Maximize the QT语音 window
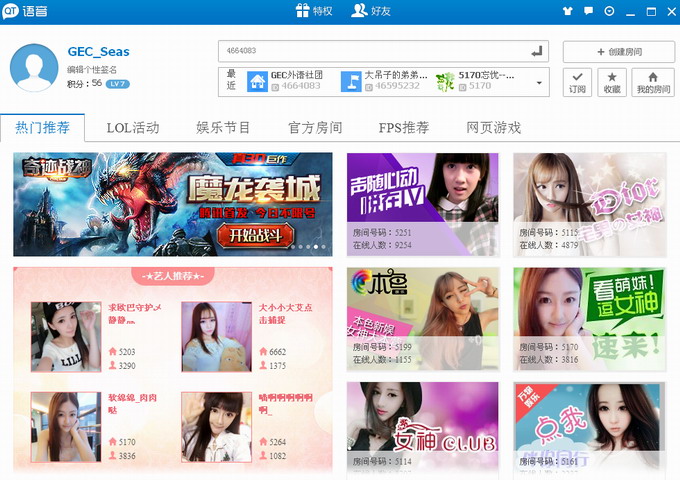The width and height of the screenshot is (680, 480). [651, 12]
